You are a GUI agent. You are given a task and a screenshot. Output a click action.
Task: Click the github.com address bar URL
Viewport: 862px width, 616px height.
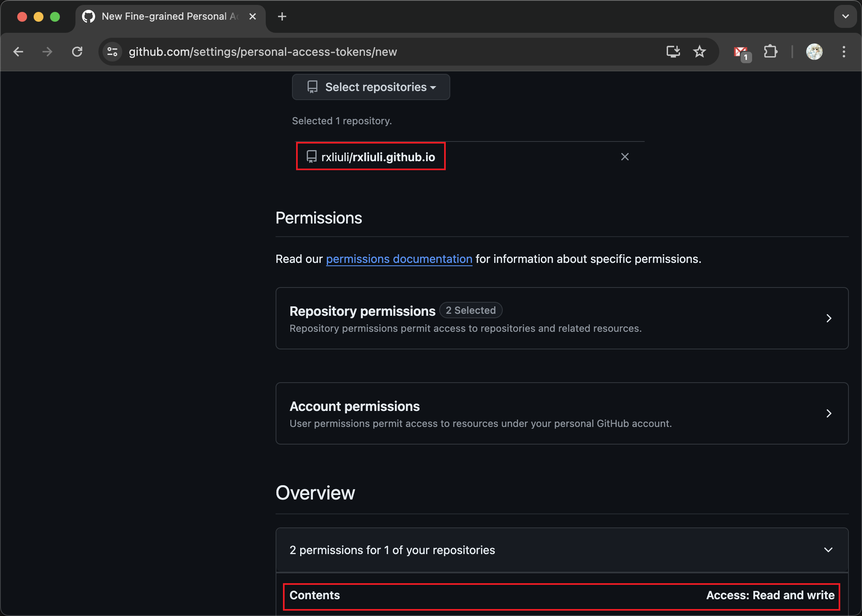click(262, 52)
